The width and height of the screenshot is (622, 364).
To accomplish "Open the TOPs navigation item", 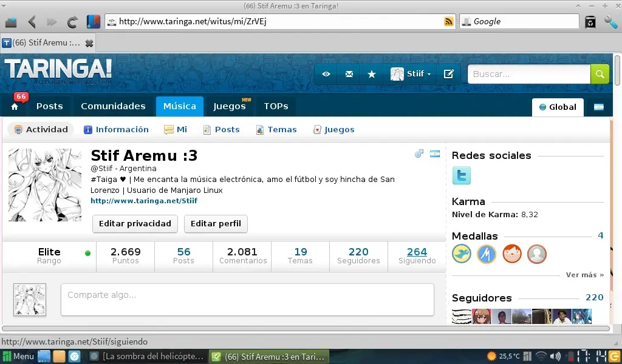I will (x=276, y=106).
